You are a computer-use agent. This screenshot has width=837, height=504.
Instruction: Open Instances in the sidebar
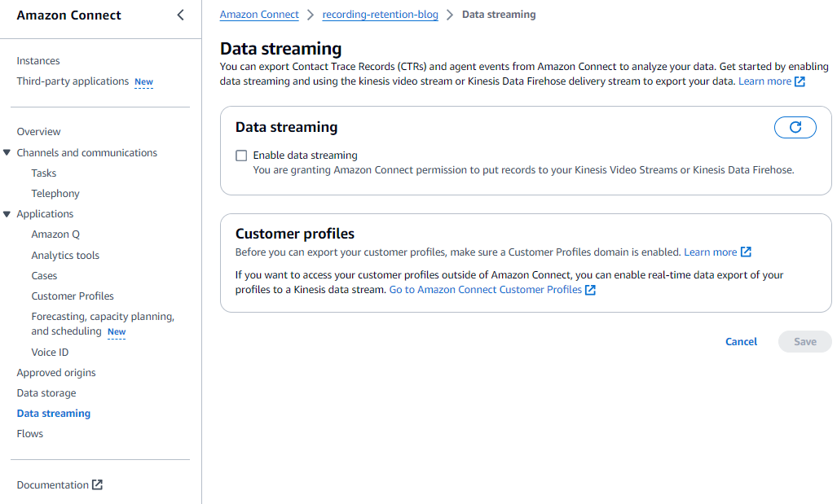[38, 61]
